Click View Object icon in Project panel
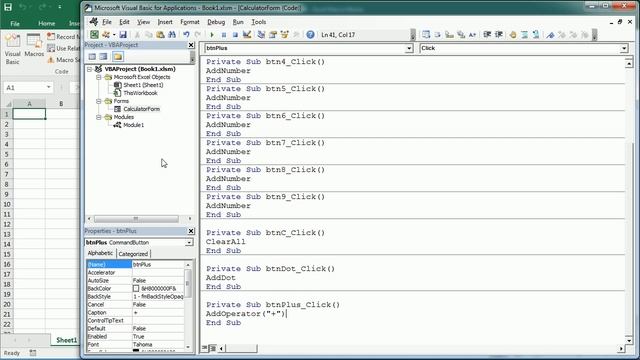Image resolution: width=640 pixels, height=360 pixels. pos(103,57)
